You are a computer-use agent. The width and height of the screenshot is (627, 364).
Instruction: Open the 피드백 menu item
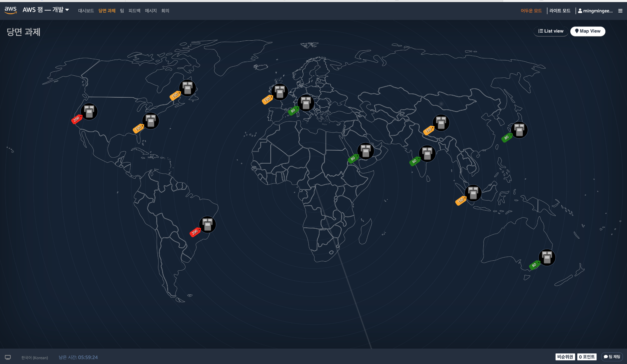[x=134, y=11]
